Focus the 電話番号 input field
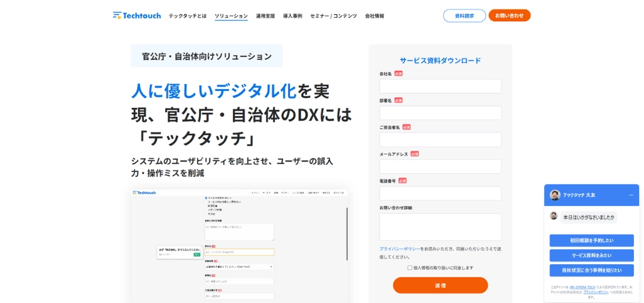This screenshot has height=303, width=644. point(440,193)
